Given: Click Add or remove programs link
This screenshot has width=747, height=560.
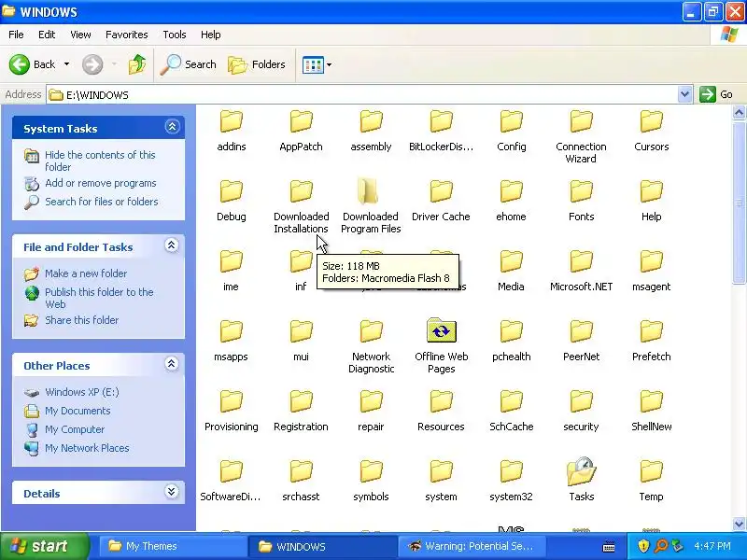Looking at the screenshot, I should 101,183.
